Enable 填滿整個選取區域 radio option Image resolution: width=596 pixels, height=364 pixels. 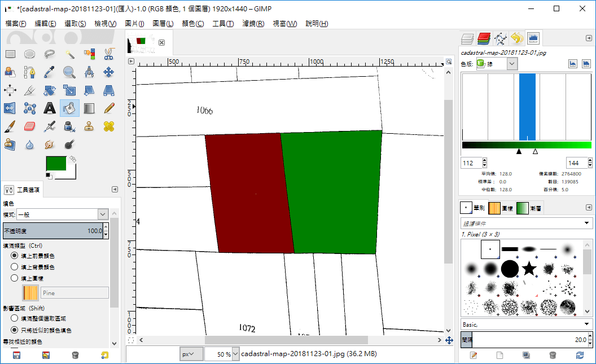point(15,319)
